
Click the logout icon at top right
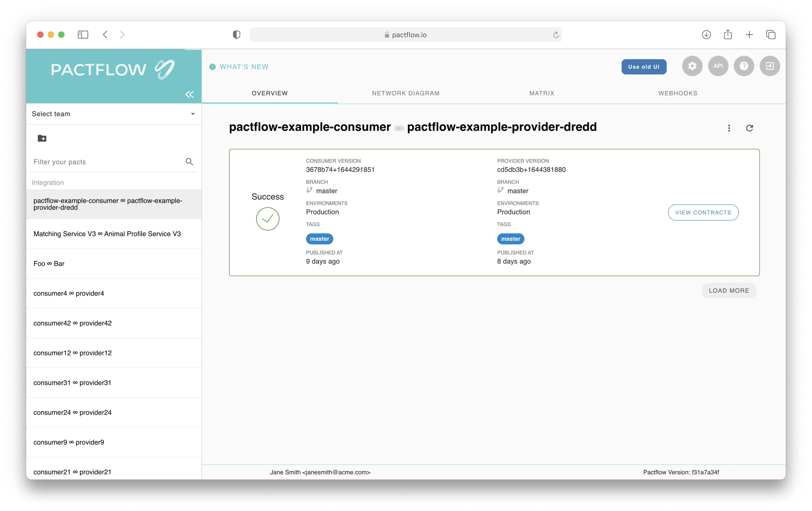click(770, 66)
